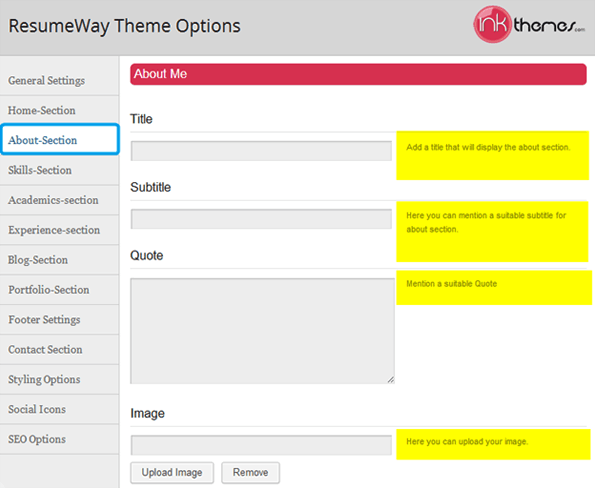Go to the Styling Options tab
The image size is (595, 488).
coord(60,379)
